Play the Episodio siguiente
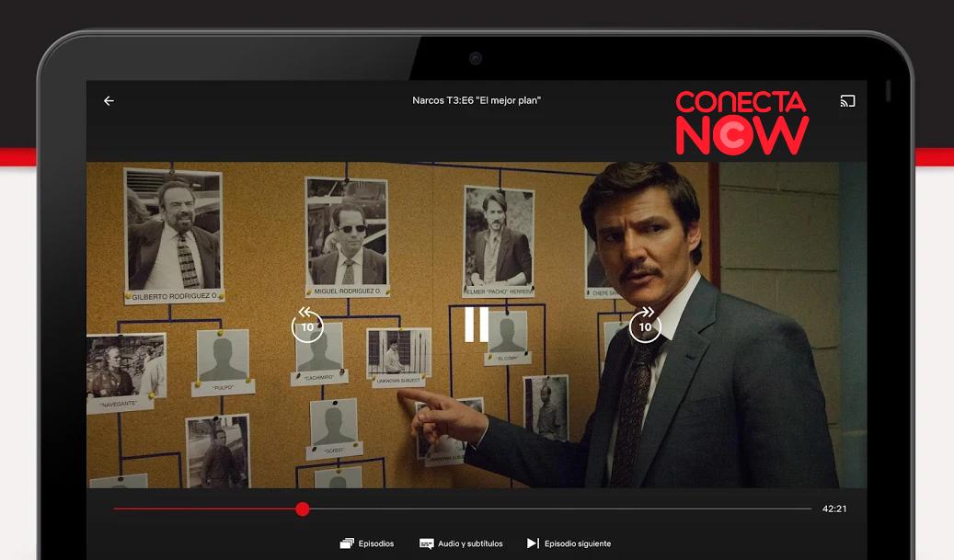The image size is (954, 560). coord(569,543)
